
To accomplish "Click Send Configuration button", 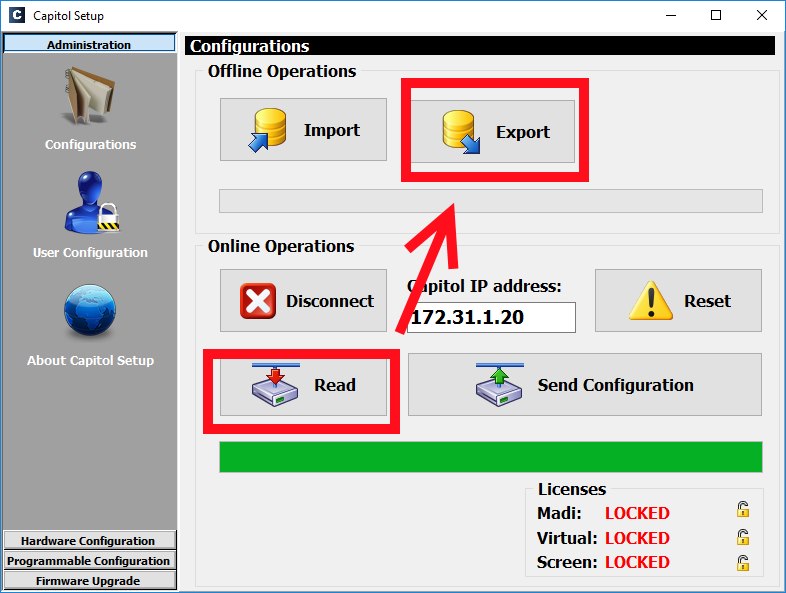I will (584, 384).
